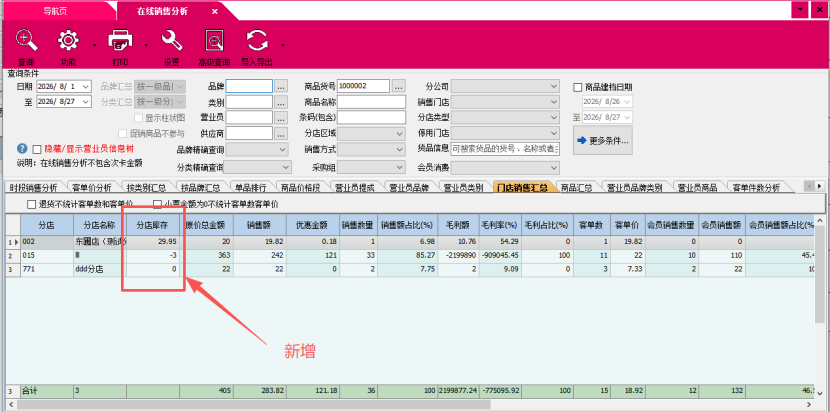Viewport: 830px width, 412px height.
Task: Switch to the 商品汇总 tab
Action: [577, 187]
